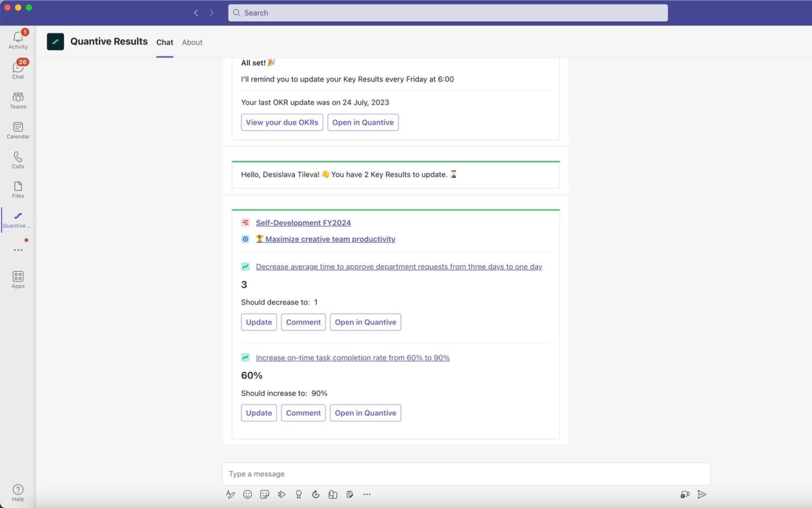The width and height of the screenshot is (812, 508).
Task: Click the Self-Development FY2024 session icon
Action: coord(246,223)
